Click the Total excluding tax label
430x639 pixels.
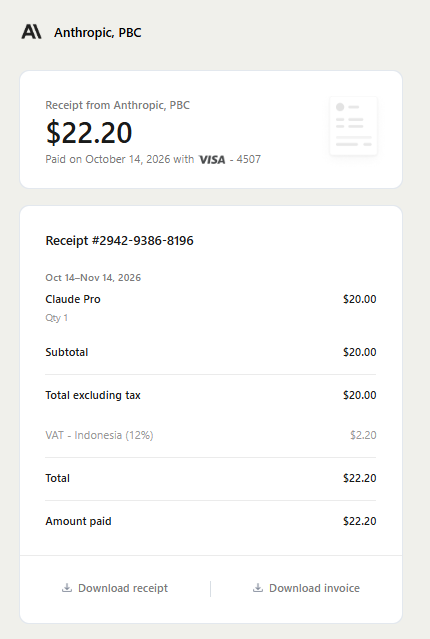point(93,395)
